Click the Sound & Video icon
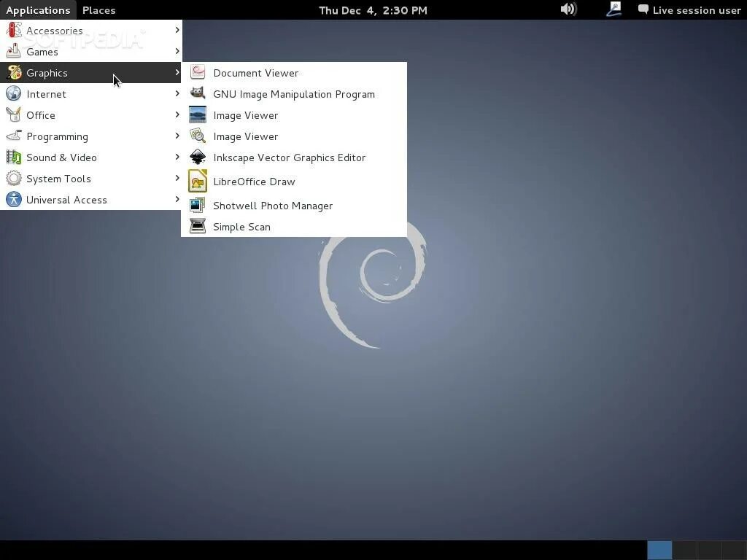747x560 pixels. click(x=14, y=157)
